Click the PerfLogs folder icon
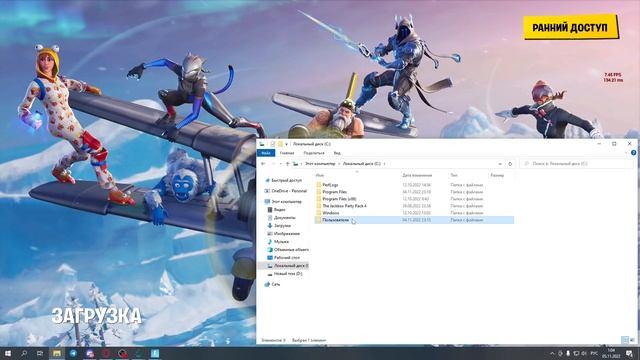The image size is (640, 360). pyautogui.click(x=318, y=185)
